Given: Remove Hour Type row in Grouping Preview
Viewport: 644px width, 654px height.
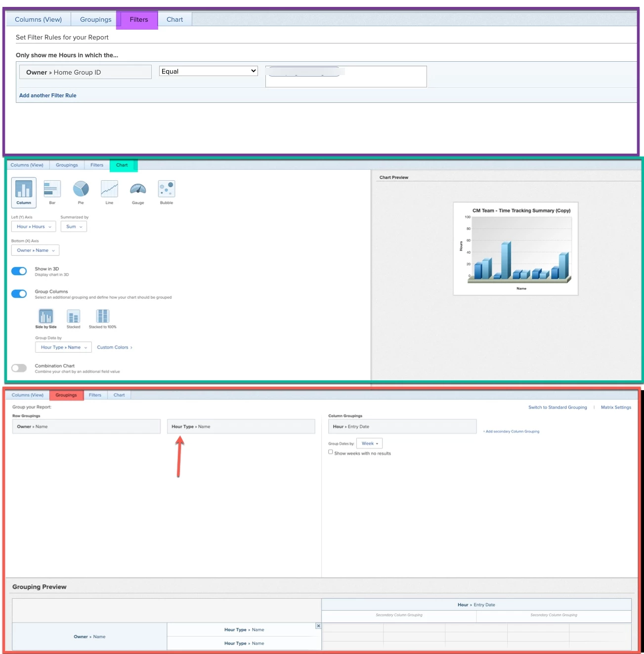Looking at the screenshot, I should (318, 626).
